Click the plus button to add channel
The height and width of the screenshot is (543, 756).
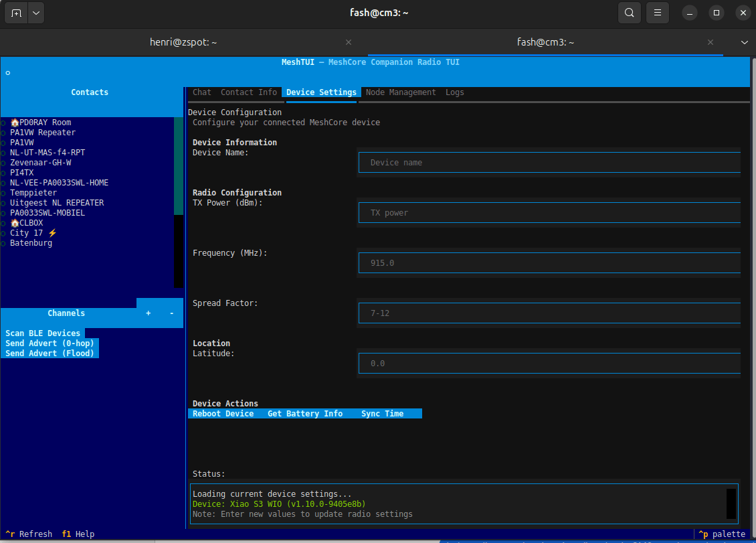(148, 313)
